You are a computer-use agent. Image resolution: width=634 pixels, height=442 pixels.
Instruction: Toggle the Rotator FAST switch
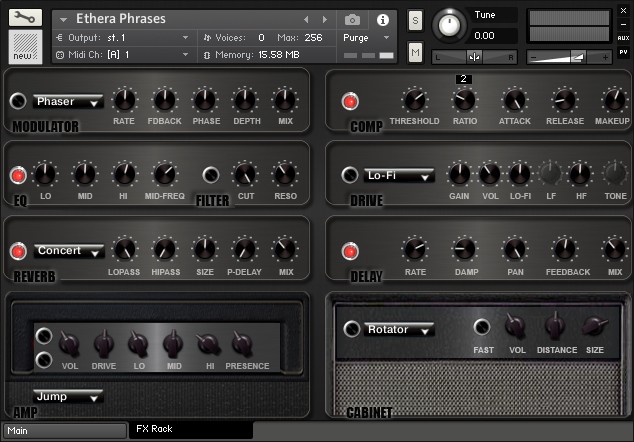click(x=482, y=327)
